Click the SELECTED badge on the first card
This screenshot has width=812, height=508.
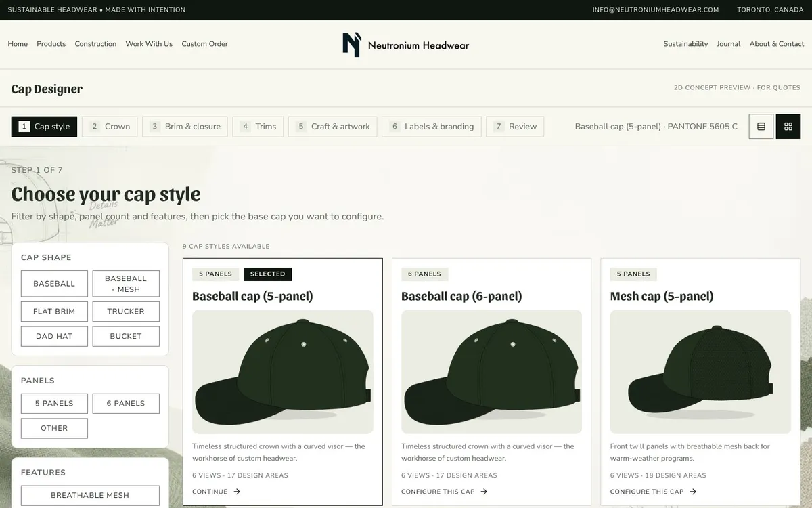tap(268, 274)
